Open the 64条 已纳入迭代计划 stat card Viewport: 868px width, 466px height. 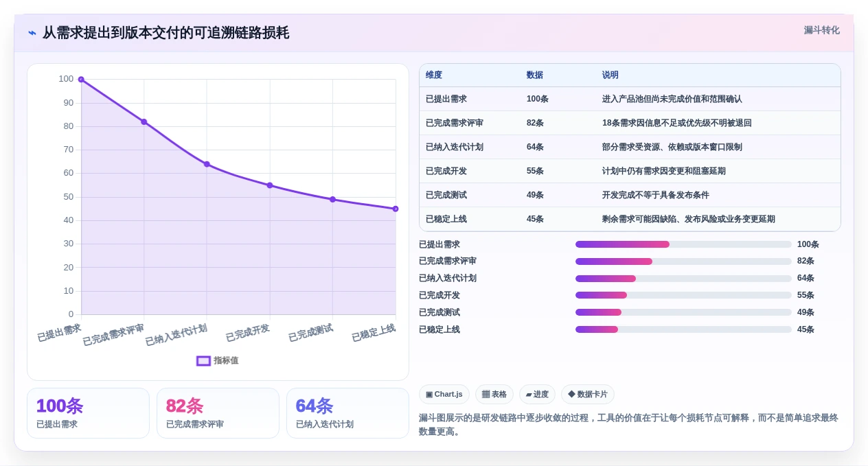coord(347,413)
